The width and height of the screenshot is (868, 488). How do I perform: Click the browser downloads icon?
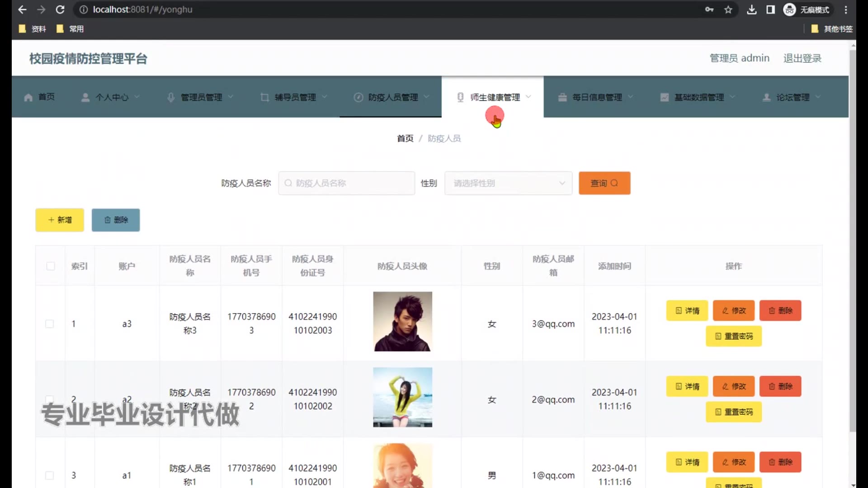point(751,9)
